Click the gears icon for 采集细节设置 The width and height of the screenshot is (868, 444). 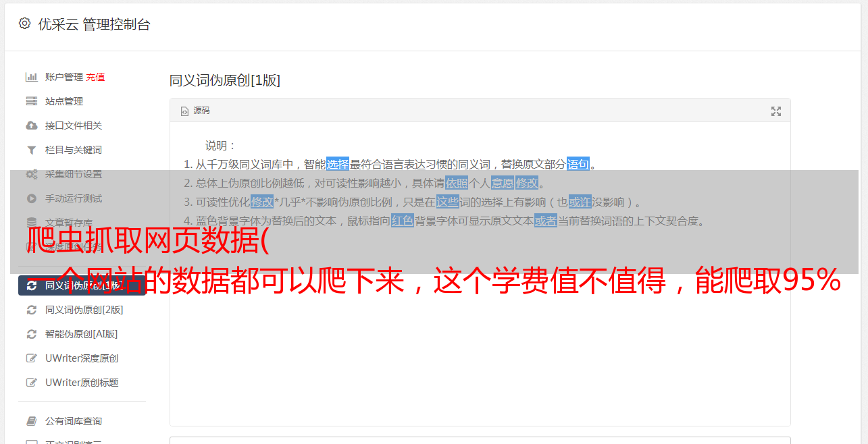[x=31, y=174]
